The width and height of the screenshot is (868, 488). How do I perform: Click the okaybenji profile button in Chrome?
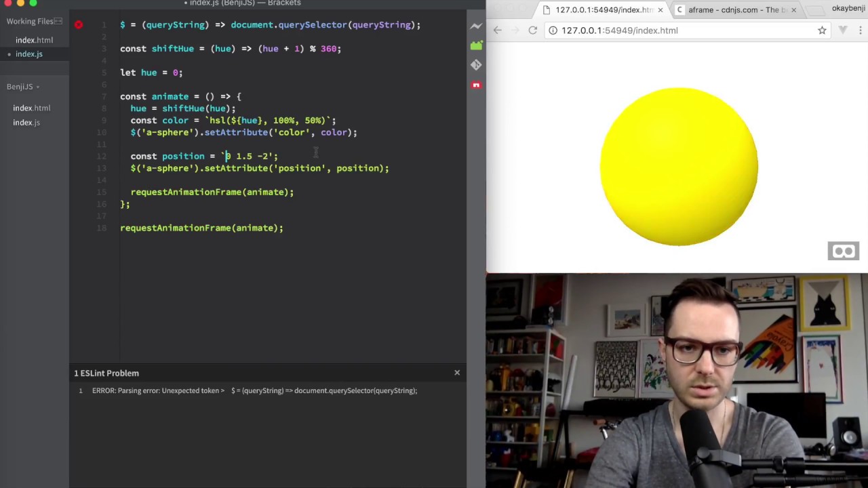tap(849, 9)
